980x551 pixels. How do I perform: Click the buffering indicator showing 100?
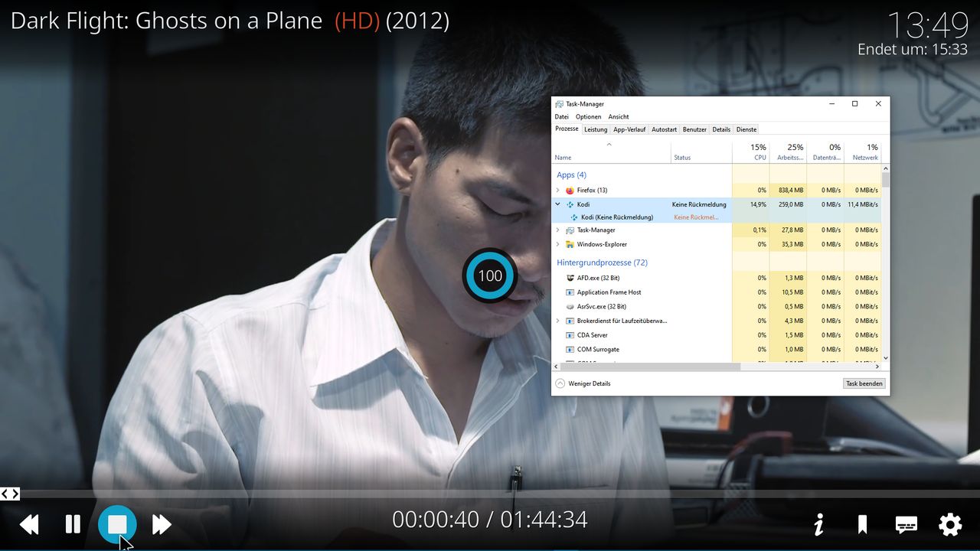[490, 275]
